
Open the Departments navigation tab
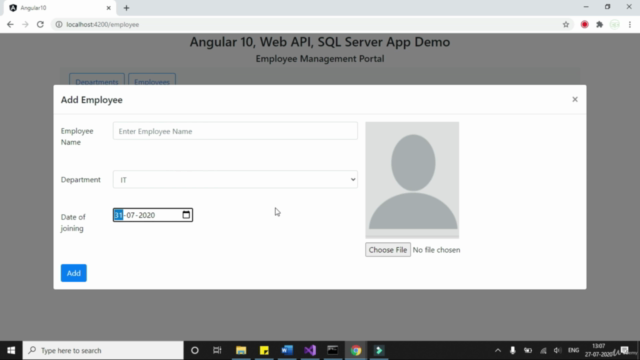(97, 81)
